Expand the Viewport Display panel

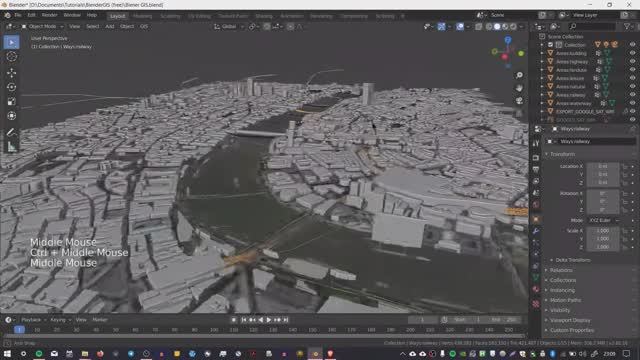click(570, 320)
